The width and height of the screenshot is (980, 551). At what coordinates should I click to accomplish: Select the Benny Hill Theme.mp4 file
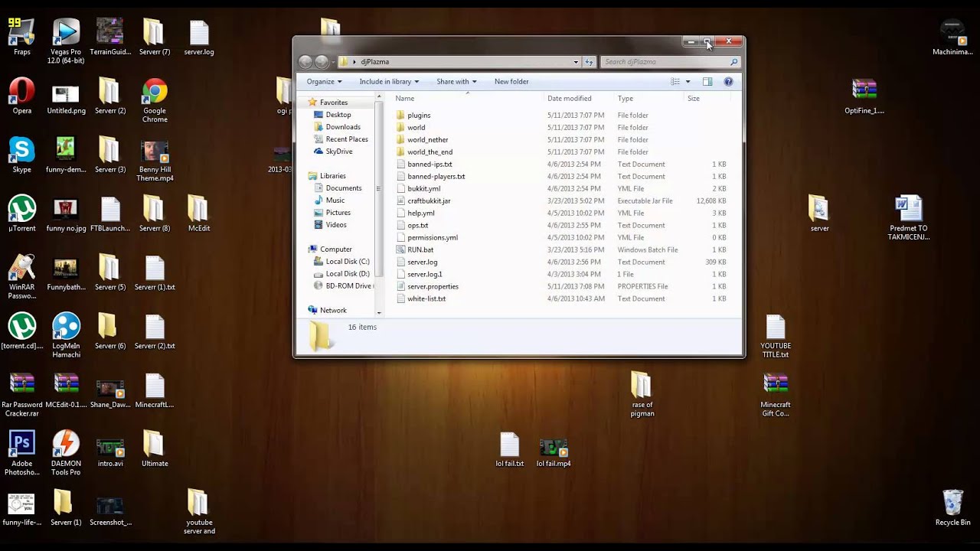(x=155, y=160)
